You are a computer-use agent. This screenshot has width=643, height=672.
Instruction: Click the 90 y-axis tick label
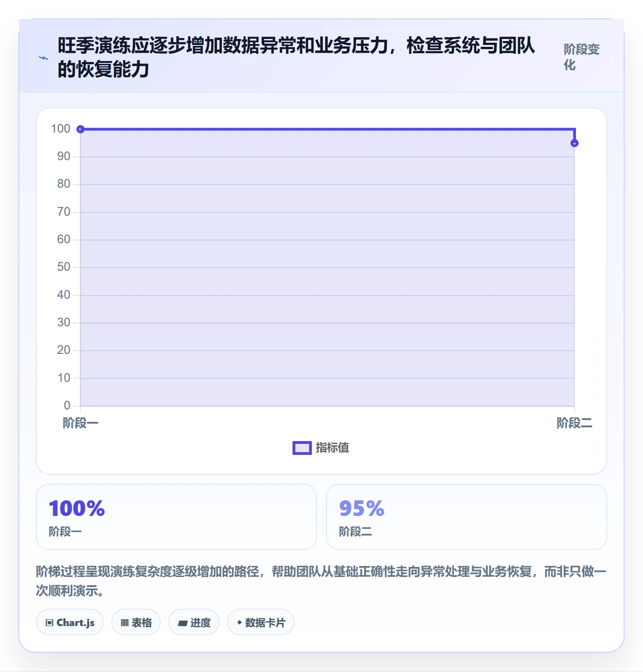(64, 157)
